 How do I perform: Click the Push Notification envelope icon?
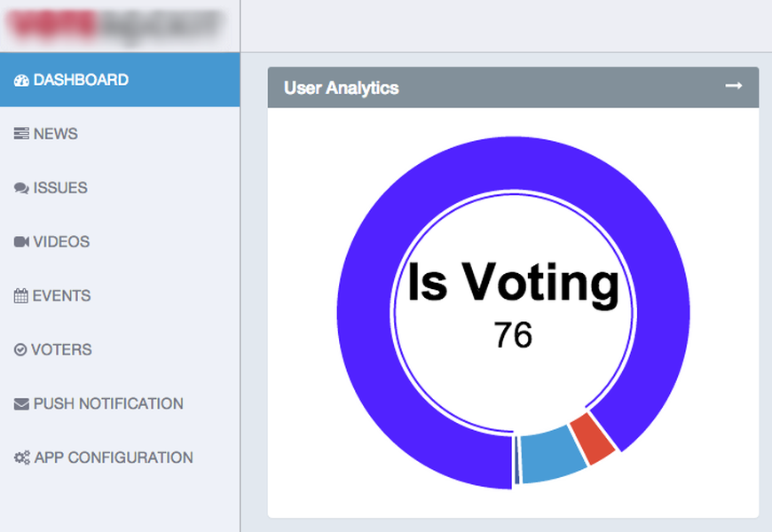click(x=21, y=404)
